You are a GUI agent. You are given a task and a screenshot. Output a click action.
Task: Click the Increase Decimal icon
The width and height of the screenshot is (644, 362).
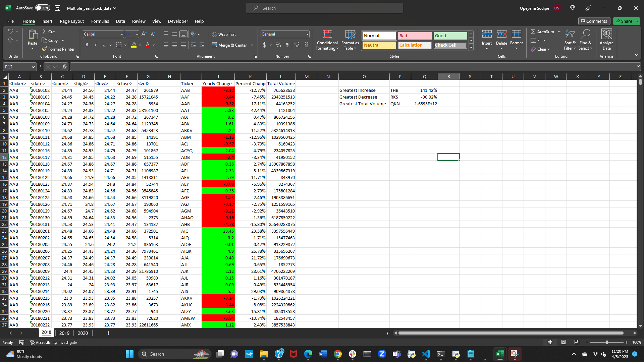tap(297, 45)
